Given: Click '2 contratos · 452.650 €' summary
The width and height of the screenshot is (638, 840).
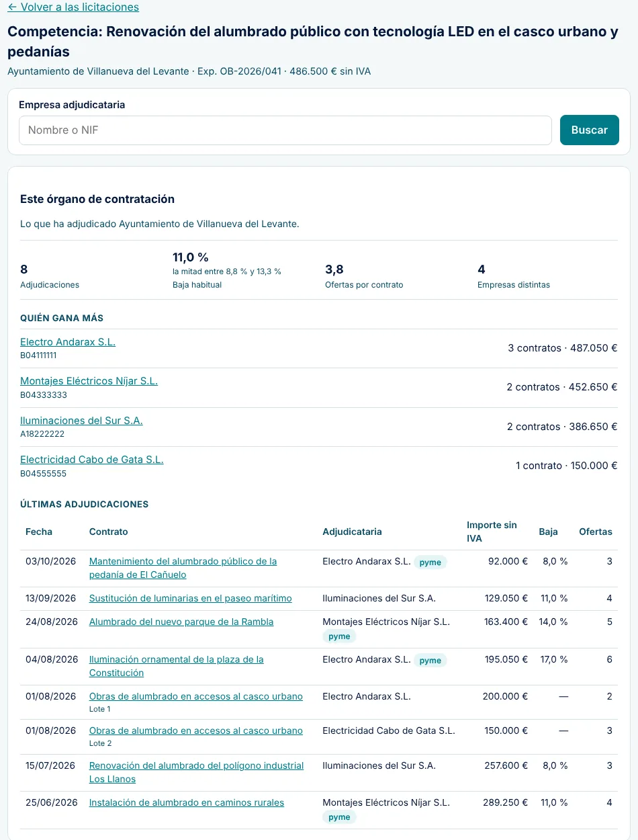Looking at the screenshot, I should [x=562, y=387].
